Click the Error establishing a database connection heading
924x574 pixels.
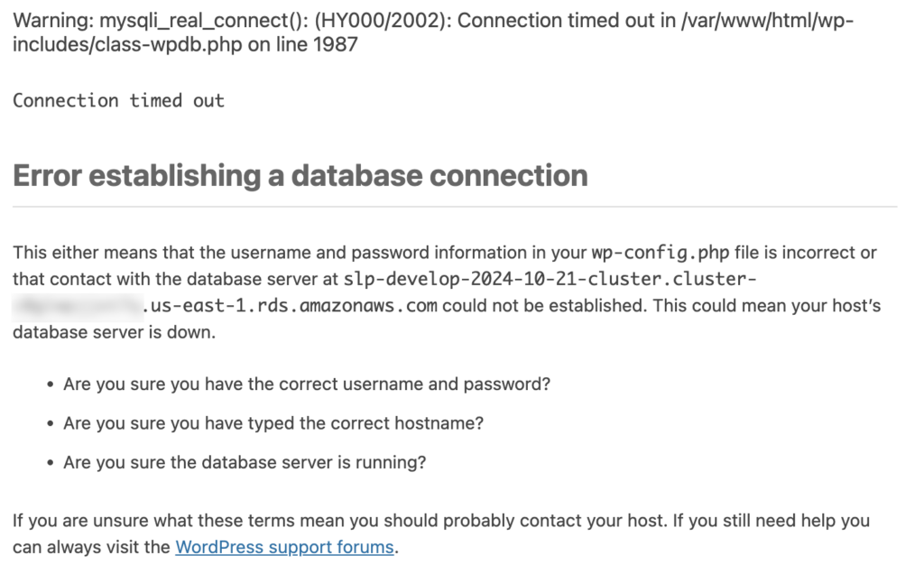coord(300,176)
